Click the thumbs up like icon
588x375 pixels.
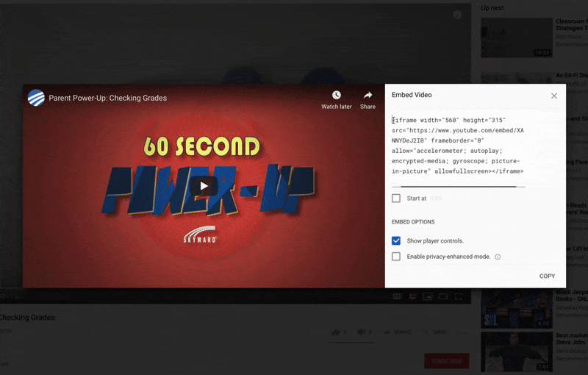(x=335, y=332)
